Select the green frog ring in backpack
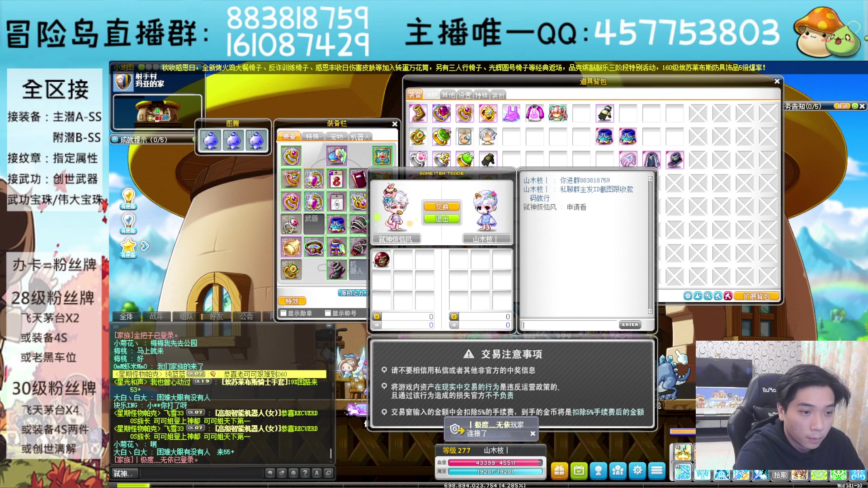This screenshot has width=868, height=488. (465, 160)
